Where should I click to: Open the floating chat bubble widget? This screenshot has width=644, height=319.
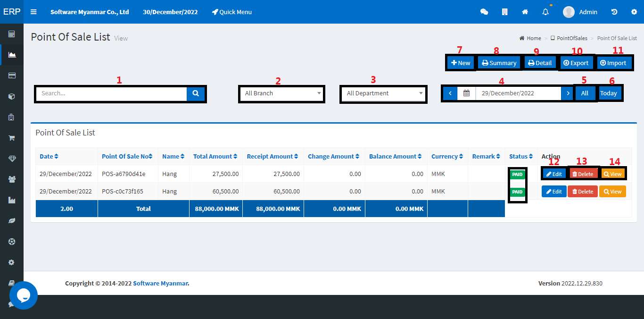tap(24, 295)
